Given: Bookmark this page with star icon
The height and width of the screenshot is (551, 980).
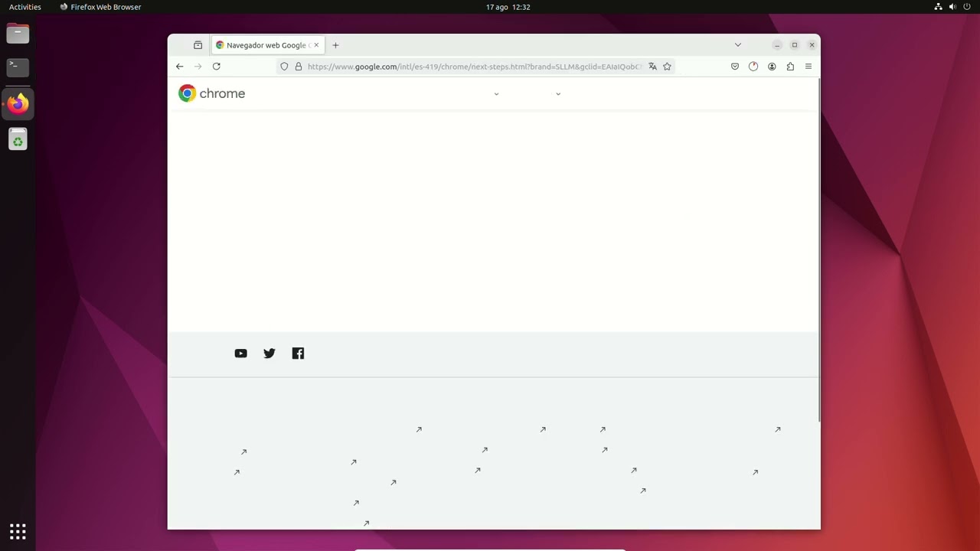Looking at the screenshot, I should [667, 67].
